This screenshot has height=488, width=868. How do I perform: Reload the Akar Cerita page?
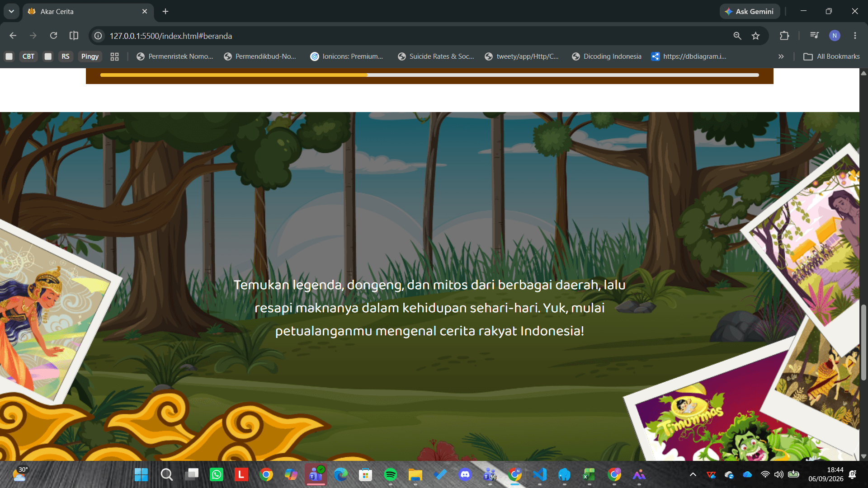coord(53,36)
